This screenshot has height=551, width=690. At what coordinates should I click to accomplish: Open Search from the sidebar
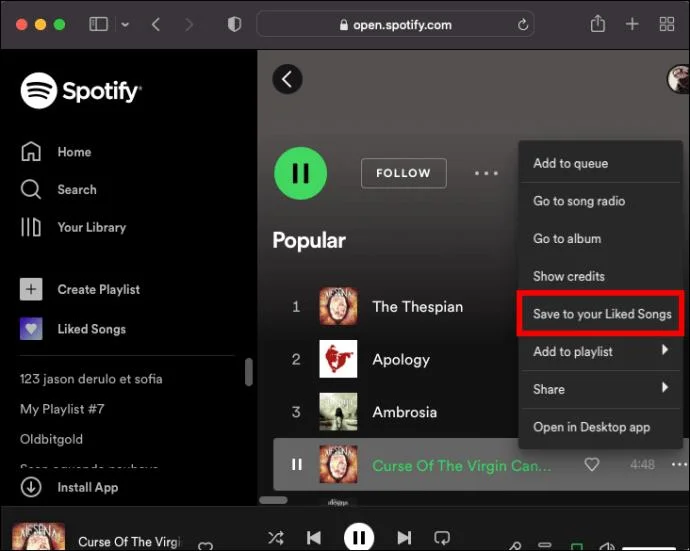[x=58, y=190]
